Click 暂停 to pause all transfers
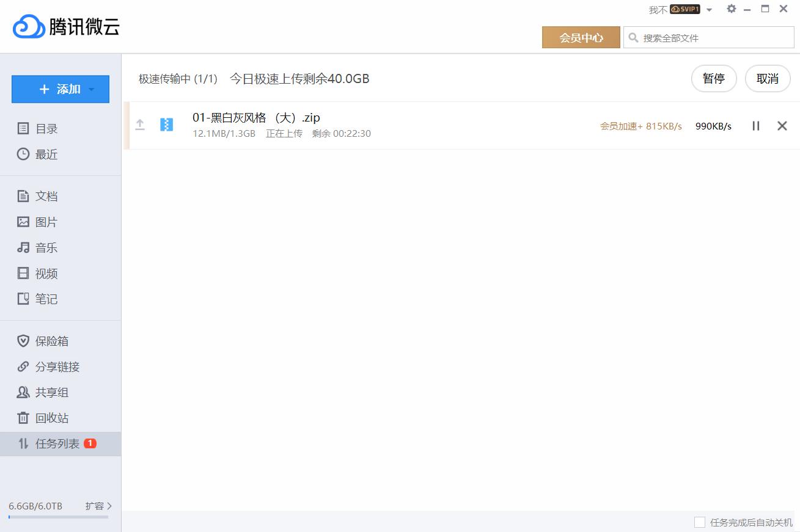The height and width of the screenshot is (532, 800). click(x=714, y=78)
